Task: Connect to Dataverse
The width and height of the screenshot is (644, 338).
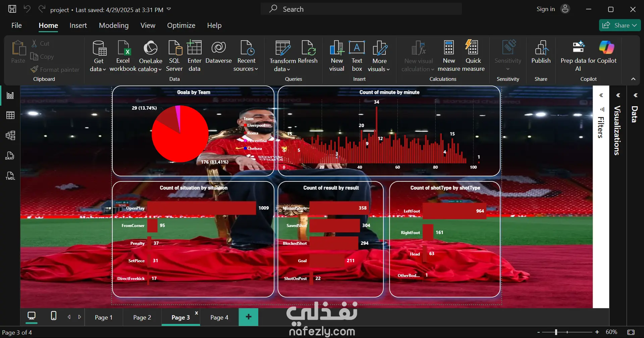Action: [x=218, y=52]
